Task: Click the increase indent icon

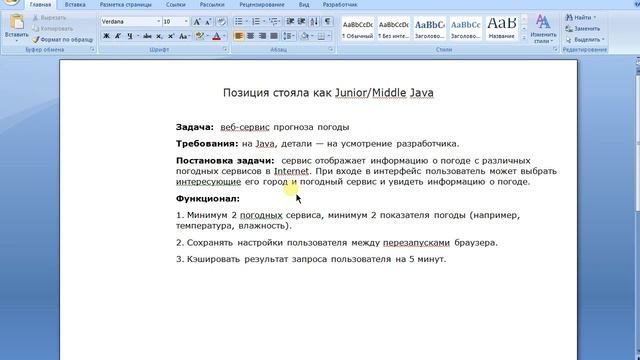Action: pos(302,21)
